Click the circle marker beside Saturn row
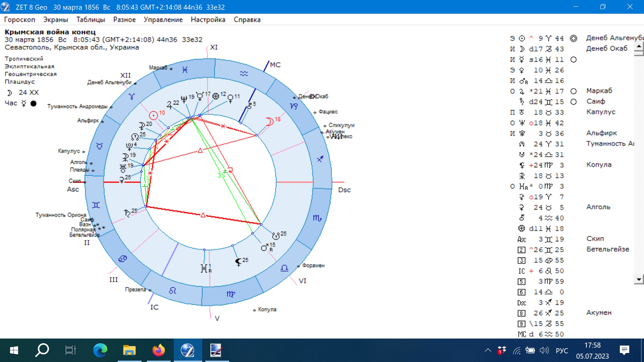 (x=574, y=102)
